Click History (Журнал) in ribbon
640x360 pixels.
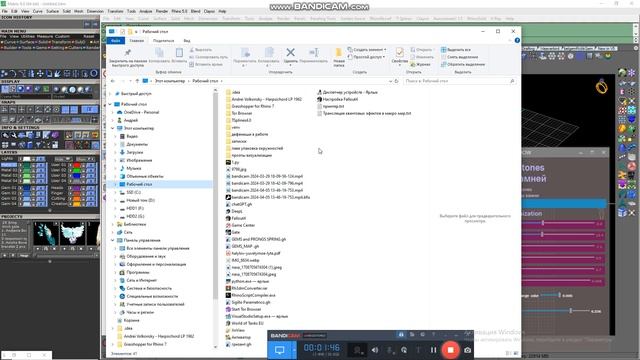point(420,64)
